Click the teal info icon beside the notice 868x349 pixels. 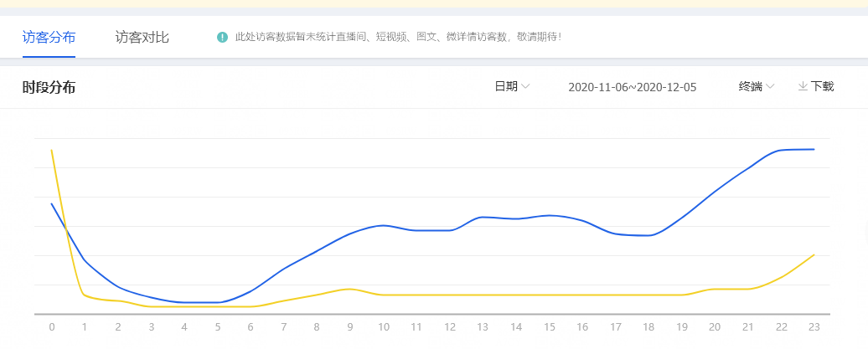pos(222,38)
